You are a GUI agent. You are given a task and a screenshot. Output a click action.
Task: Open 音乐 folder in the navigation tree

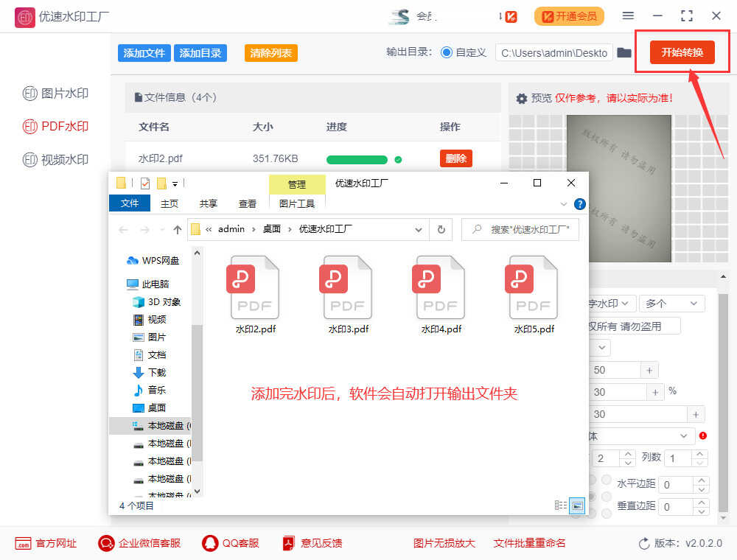(150, 390)
